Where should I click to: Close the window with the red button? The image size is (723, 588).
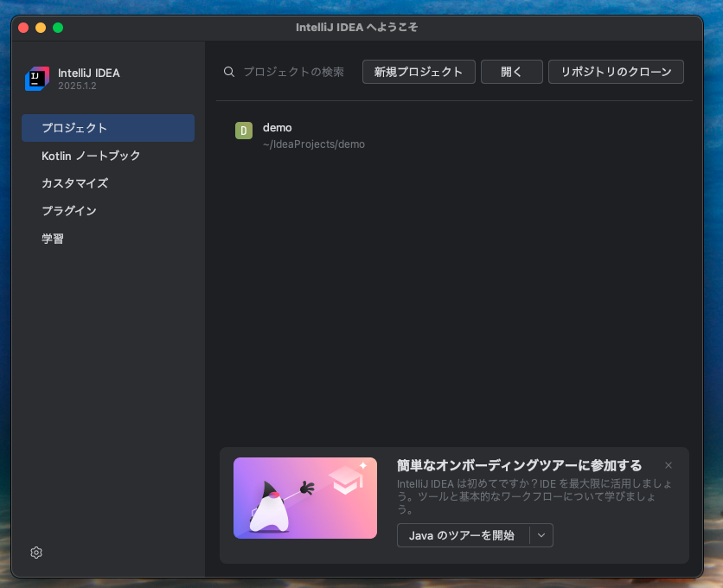point(23,28)
